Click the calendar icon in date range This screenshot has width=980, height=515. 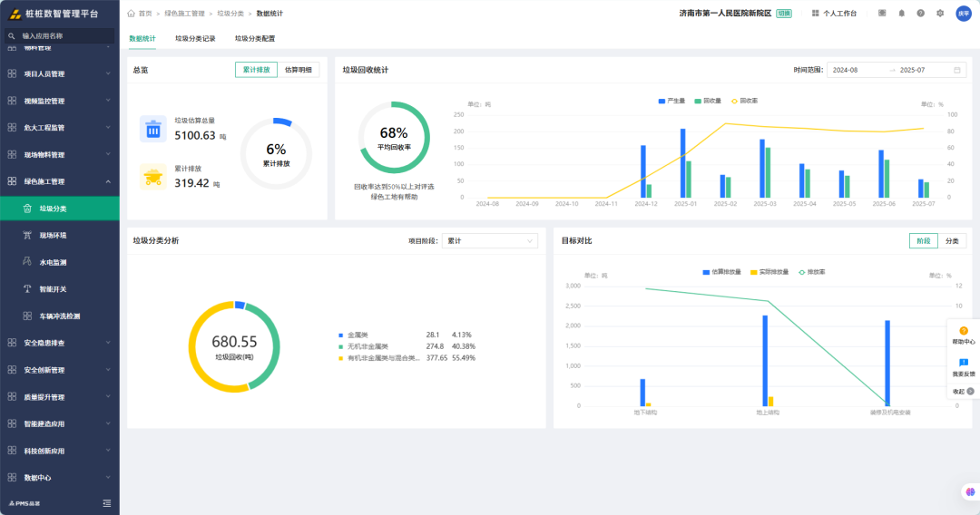point(957,70)
